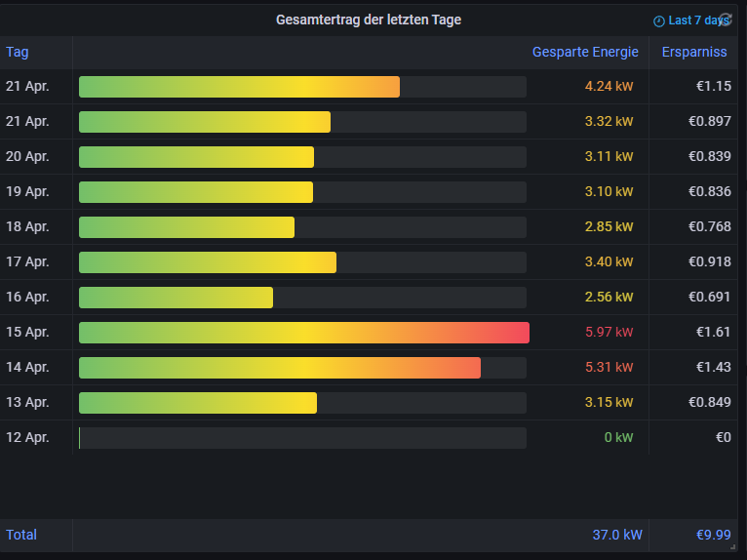
Task: Select the 17 Apr. date cell
Action: [27, 262]
